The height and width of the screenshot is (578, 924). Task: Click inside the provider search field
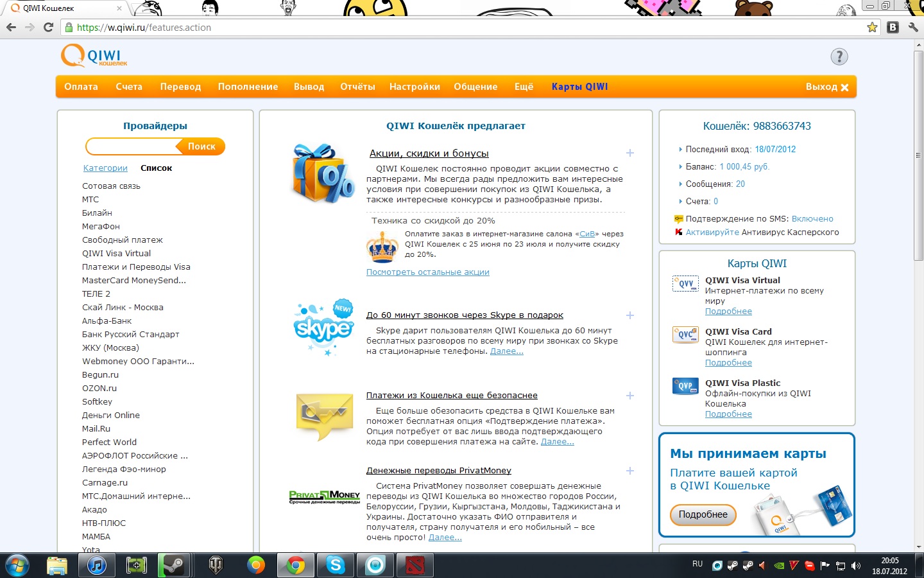[132, 146]
